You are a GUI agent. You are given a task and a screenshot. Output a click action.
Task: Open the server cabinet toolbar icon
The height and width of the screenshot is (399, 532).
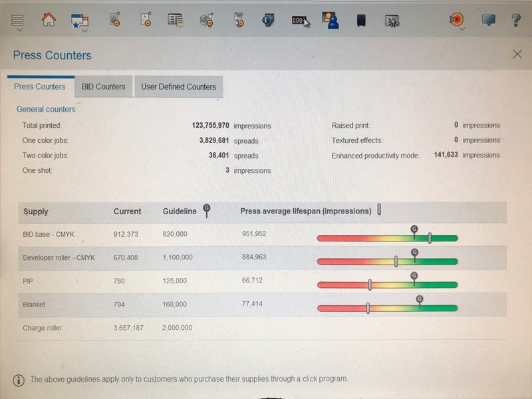point(361,20)
